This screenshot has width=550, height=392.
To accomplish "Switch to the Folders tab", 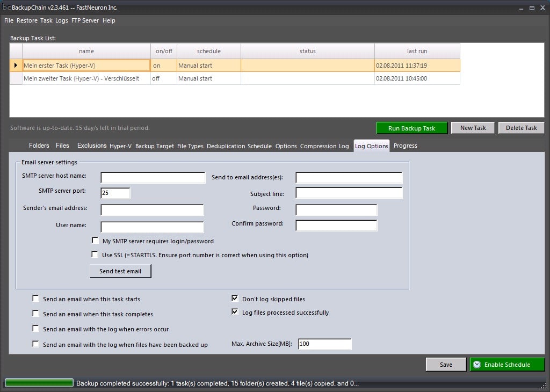I will [x=39, y=145].
